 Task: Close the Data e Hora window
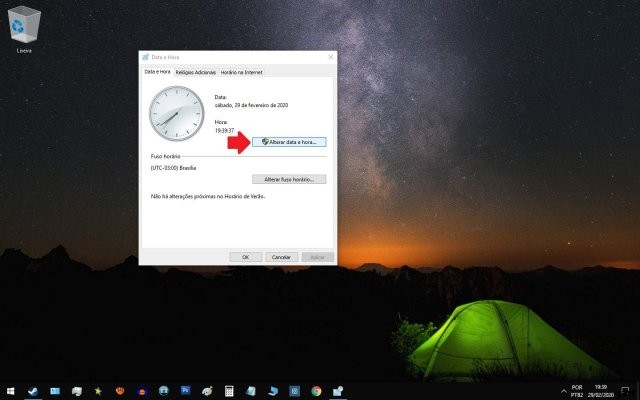(330, 58)
